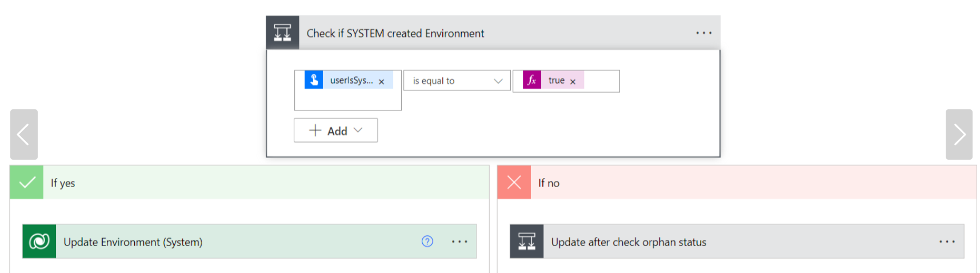Select the If yes branch header
Viewport: 980px width, 273px height.
click(250, 183)
